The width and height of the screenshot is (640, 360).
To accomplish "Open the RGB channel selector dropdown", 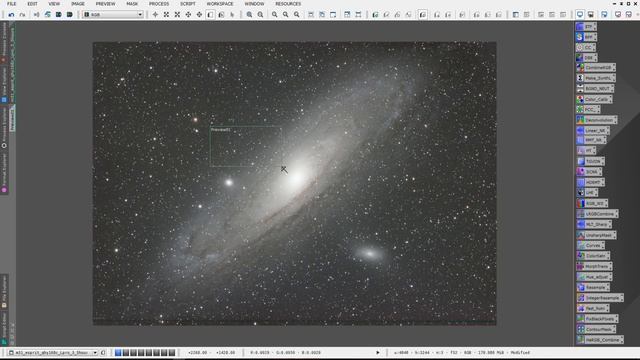I will pos(113,15).
